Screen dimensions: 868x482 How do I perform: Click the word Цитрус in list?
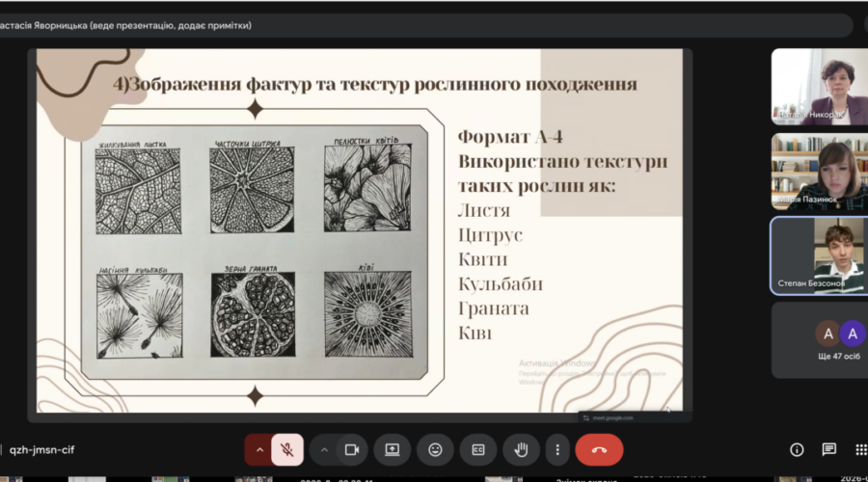[491, 235]
